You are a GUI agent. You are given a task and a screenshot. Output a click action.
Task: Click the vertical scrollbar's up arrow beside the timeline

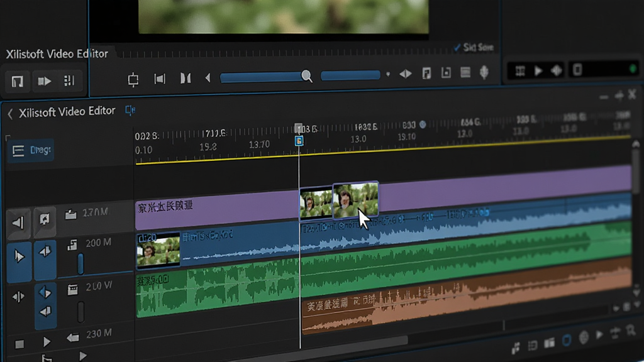point(636,144)
